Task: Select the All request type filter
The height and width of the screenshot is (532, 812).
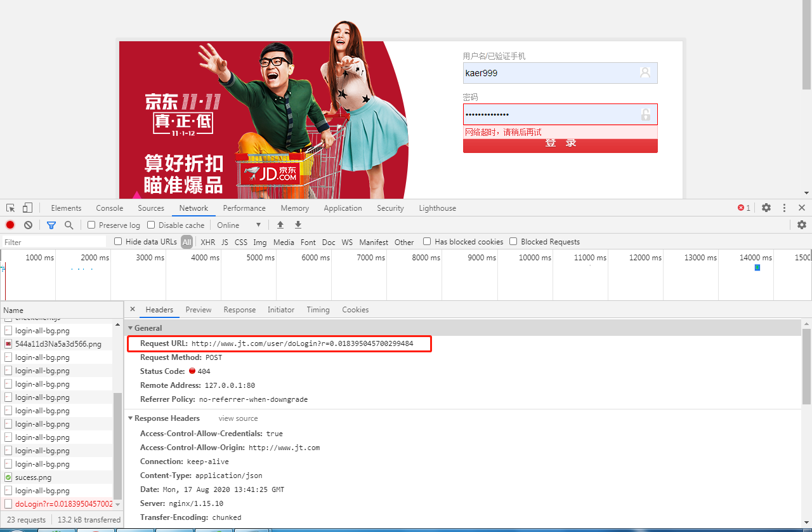Action: (187, 242)
